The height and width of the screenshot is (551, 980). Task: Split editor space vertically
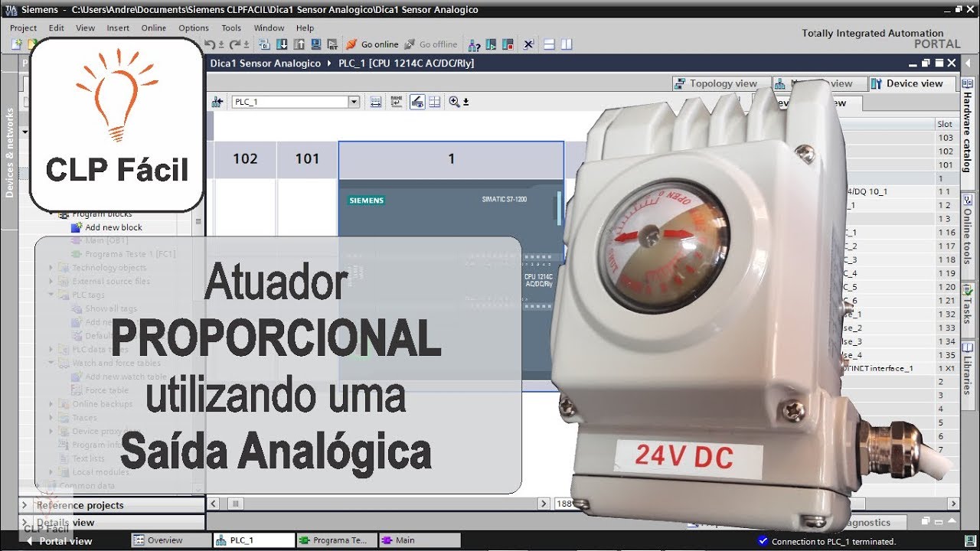[x=567, y=44]
